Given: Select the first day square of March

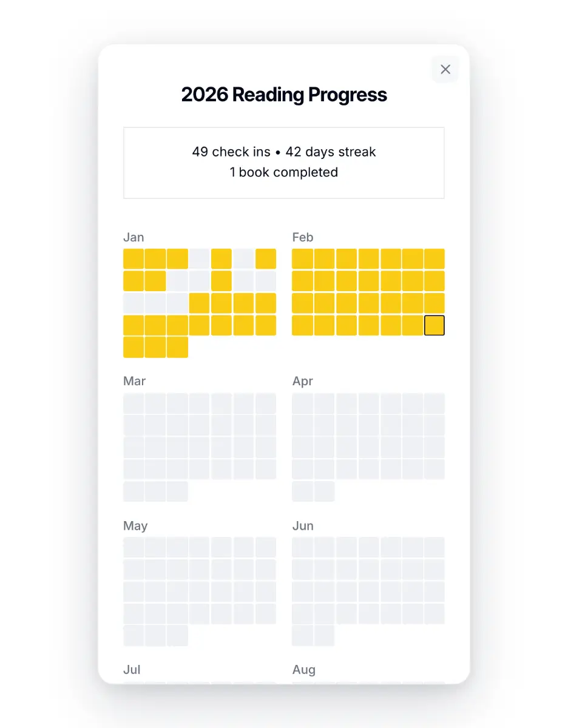Looking at the screenshot, I should point(134,403).
